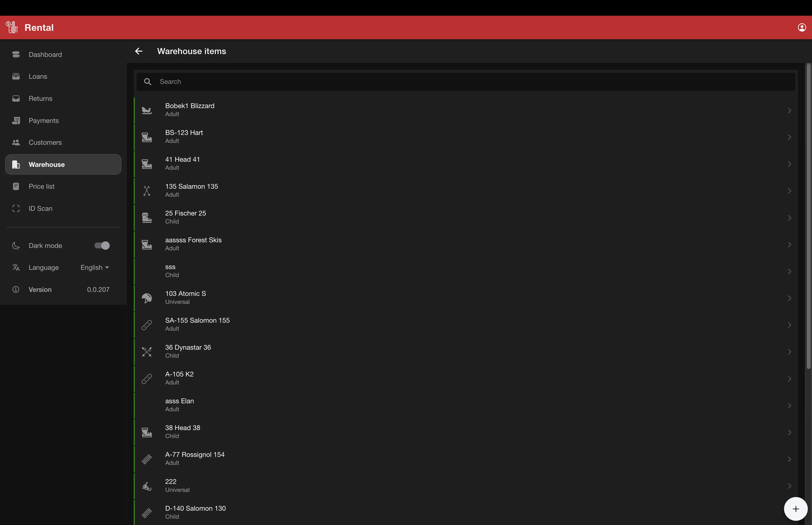Click the ID Scan frame icon

(16, 208)
